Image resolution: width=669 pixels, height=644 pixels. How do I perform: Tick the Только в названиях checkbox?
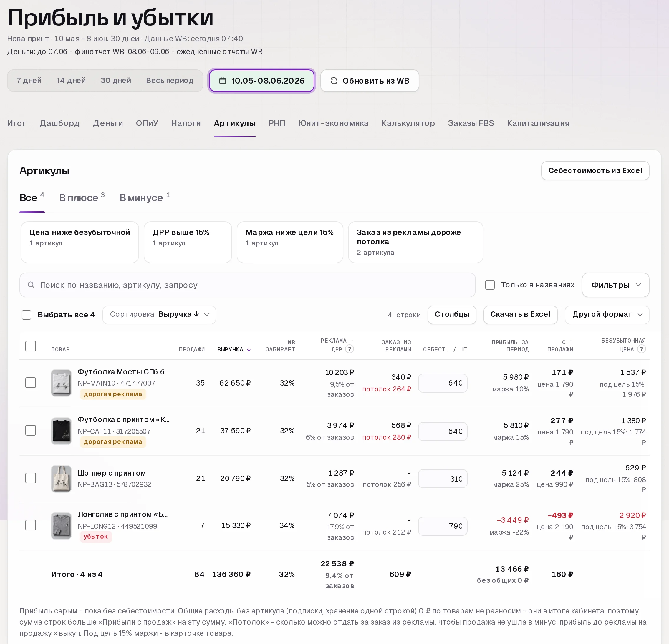coord(490,285)
